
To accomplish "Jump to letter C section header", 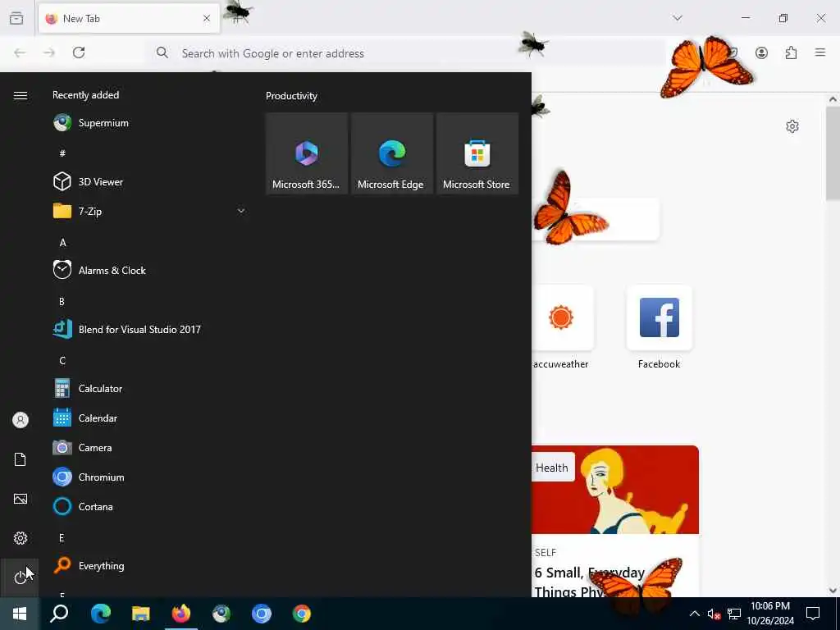I will [62, 361].
